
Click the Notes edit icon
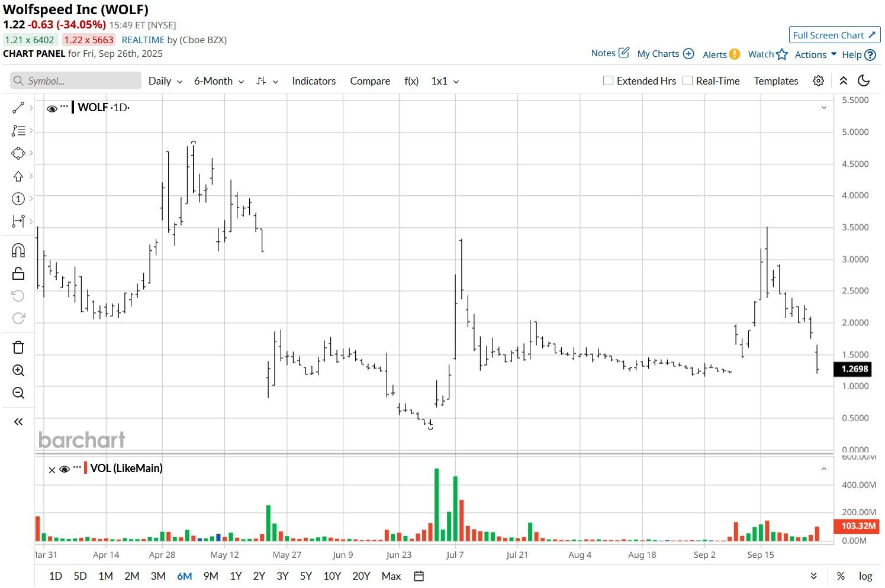pyautogui.click(x=624, y=53)
